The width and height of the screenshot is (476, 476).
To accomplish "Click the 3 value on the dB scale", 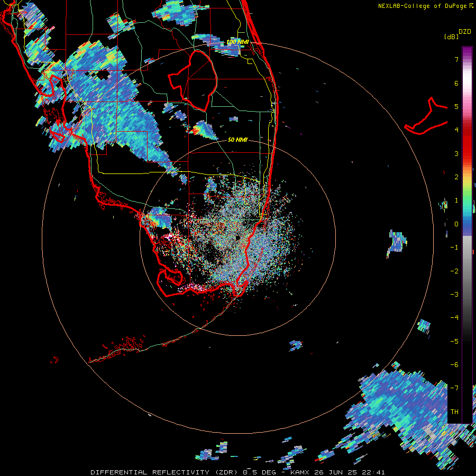I will click(x=456, y=153).
